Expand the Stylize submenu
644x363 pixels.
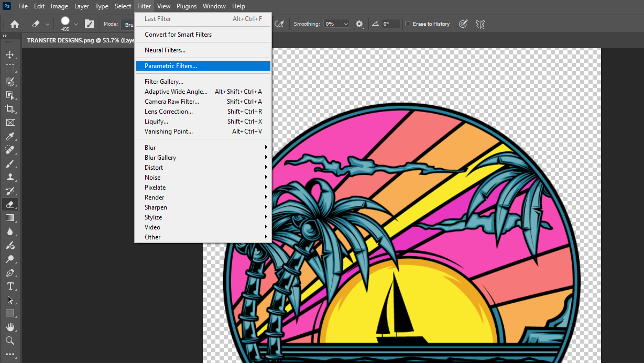(x=203, y=217)
